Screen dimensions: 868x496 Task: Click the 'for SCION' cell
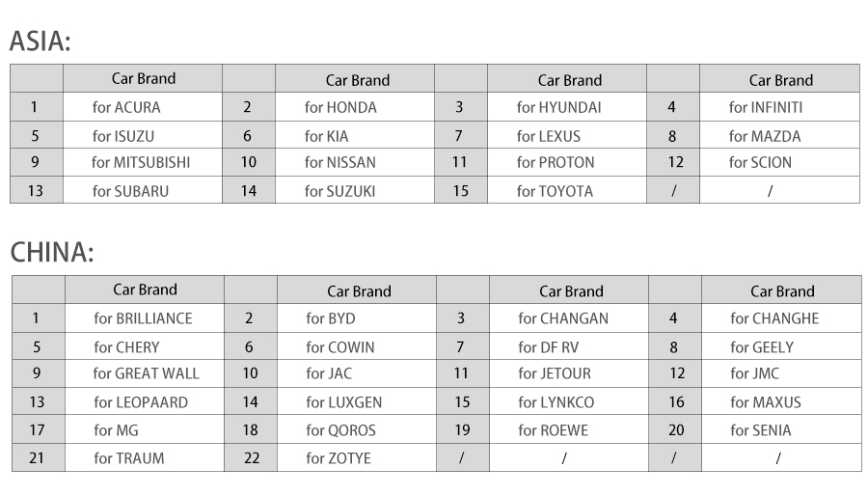coord(779,162)
